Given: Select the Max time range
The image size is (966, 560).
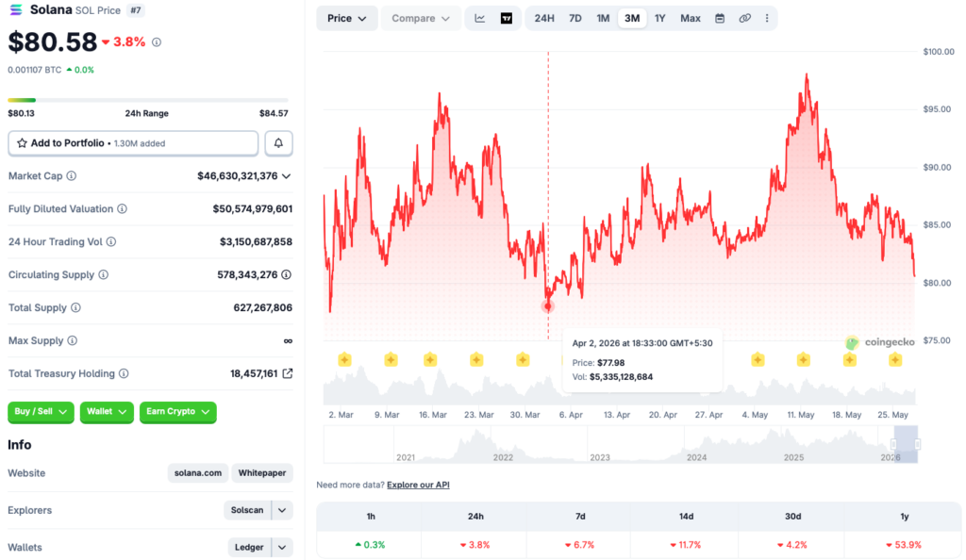Looking at the screenshot, I should click(690, 19).
